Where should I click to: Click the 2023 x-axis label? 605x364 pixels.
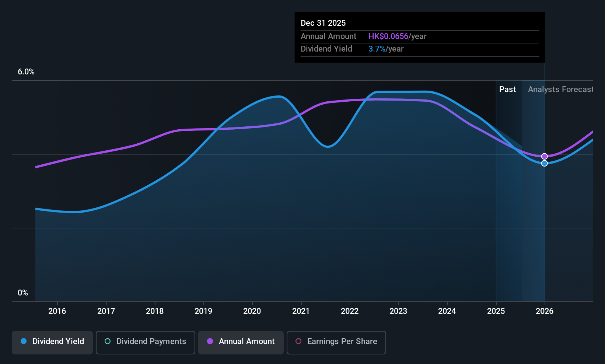coord(398,311)
